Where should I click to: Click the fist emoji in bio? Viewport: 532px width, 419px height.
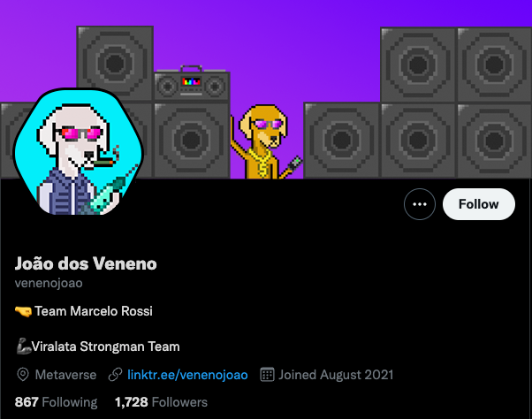[x=23, y=311]
